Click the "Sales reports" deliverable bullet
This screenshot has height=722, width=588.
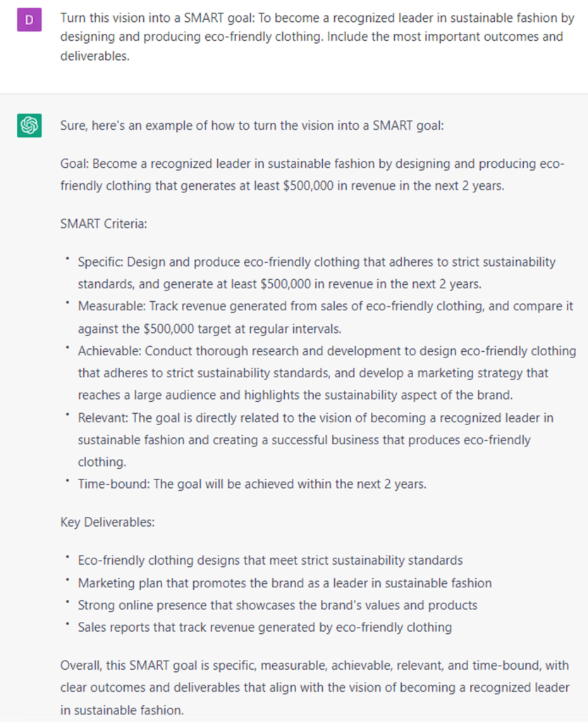[x=264, y=627]
